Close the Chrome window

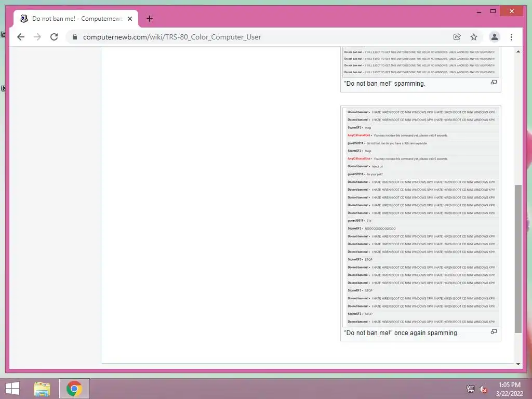pos(512,11)
